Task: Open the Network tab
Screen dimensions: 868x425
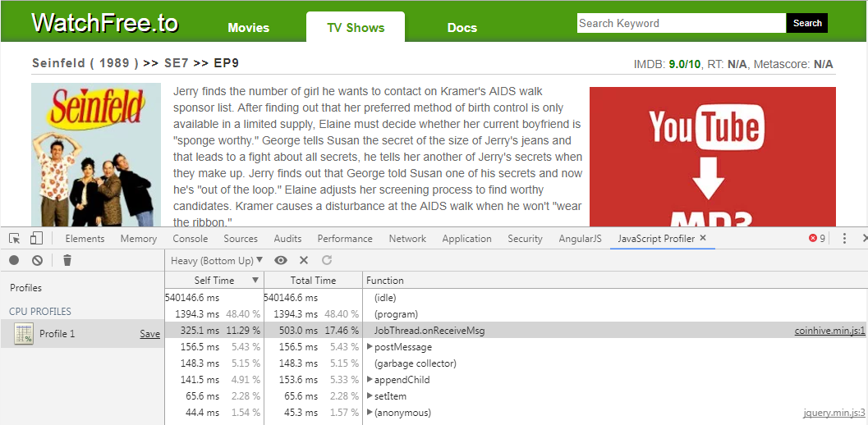Action: click(x=407, y=239)
